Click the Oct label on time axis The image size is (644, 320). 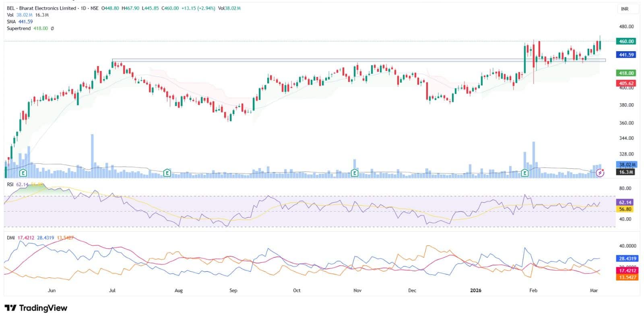click(x=297, y=290)
